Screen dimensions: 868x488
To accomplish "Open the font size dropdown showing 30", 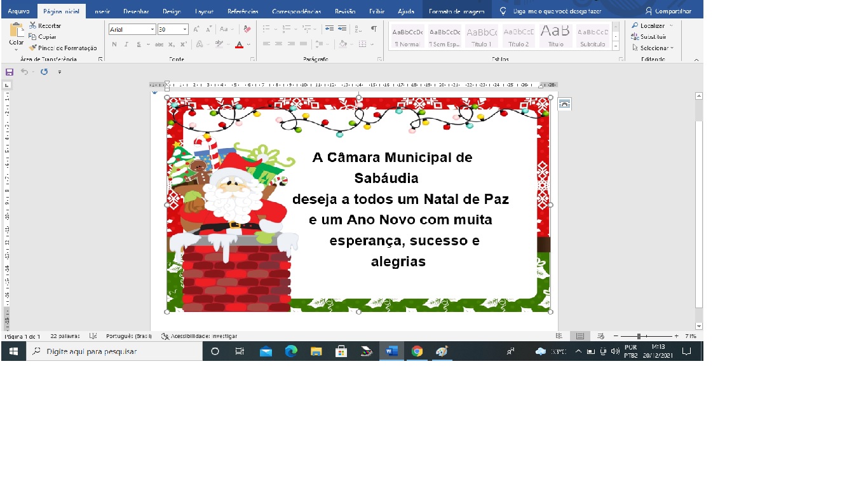I will click(185, 29).
